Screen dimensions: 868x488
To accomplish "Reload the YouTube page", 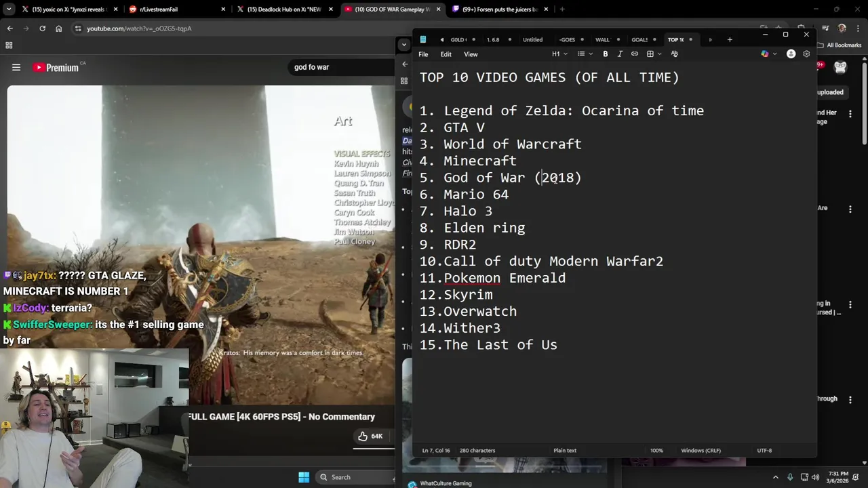I will [42, 28].
